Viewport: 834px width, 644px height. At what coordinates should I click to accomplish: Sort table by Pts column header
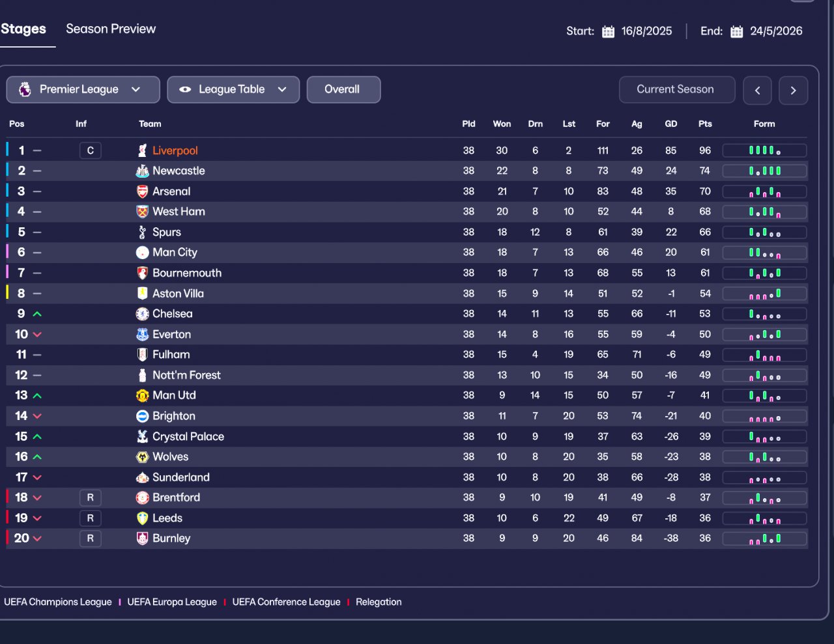click(x=705, y=124)
